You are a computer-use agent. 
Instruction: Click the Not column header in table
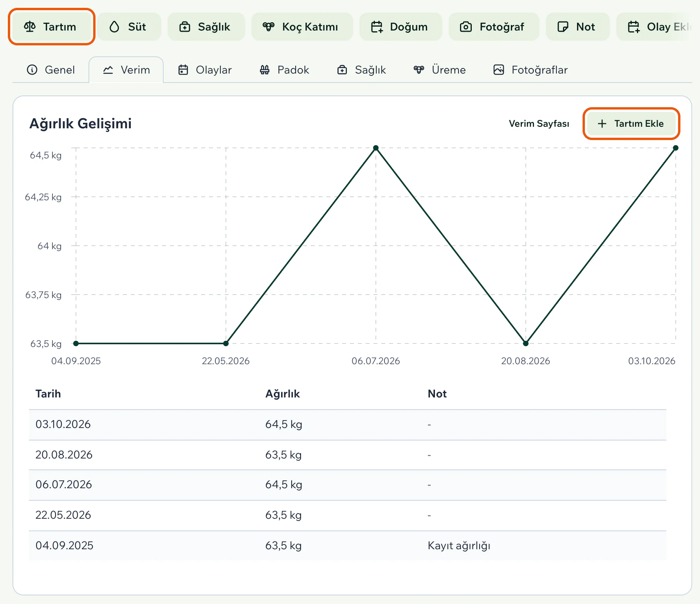tap(437, 394)
